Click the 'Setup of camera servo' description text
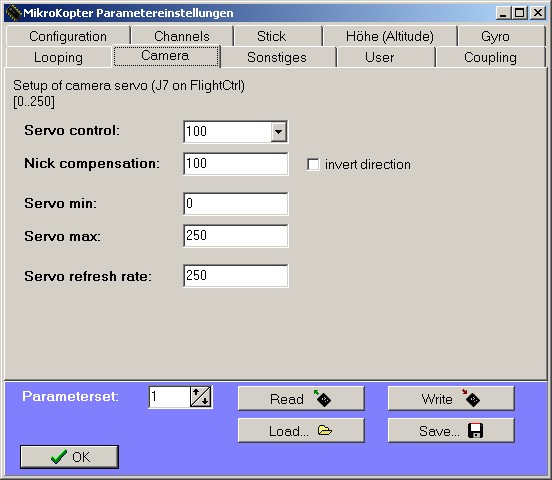552x480 pixels. pyautogui.click(x=129, y=86)
